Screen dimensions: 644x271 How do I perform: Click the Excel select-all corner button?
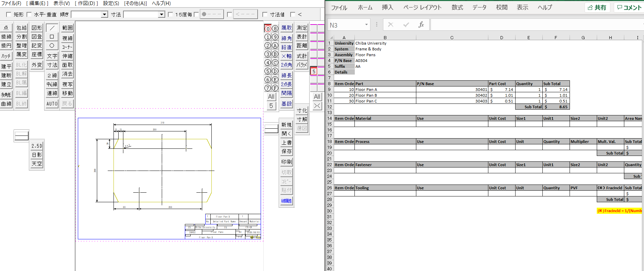click(330, 37)
